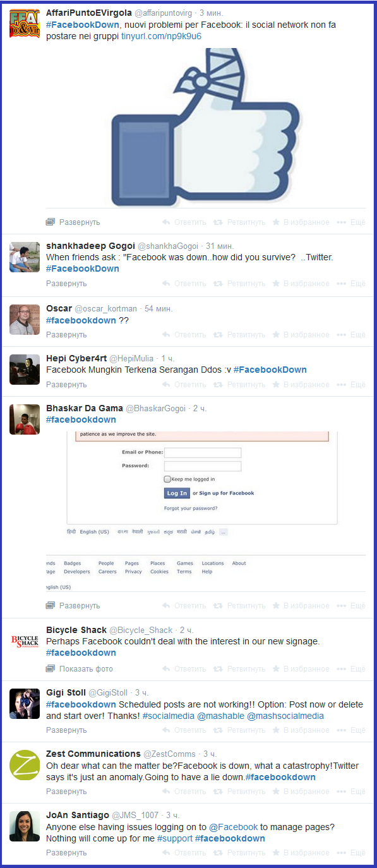The height and width of the screenshot is (868, 377).
Task: Reply to the Zest Communications tweet
Action: pos(166,792)
